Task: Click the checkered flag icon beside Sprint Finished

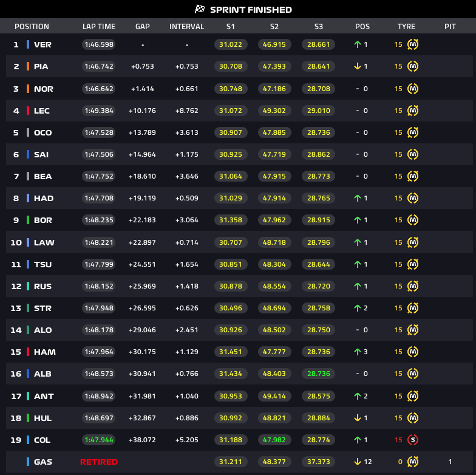Action: coord(199,10)
